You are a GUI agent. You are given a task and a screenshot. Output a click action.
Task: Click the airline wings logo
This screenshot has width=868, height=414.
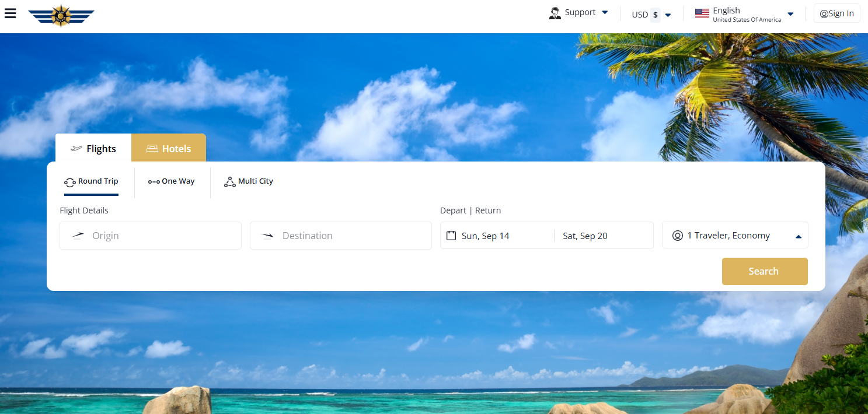[x=61, y=16]
